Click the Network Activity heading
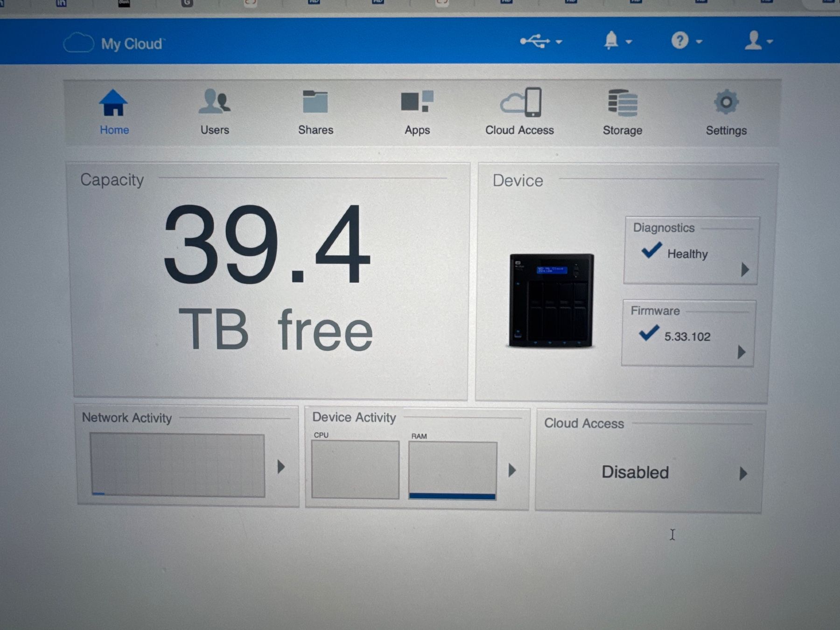This screenshot has width=840, height=630. (127, 418)
